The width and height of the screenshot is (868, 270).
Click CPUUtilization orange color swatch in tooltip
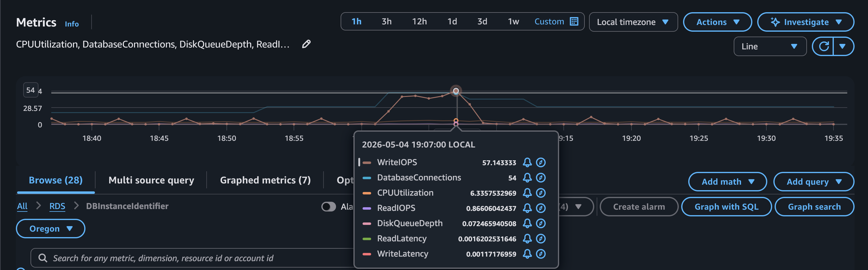[x=367, y=193]
